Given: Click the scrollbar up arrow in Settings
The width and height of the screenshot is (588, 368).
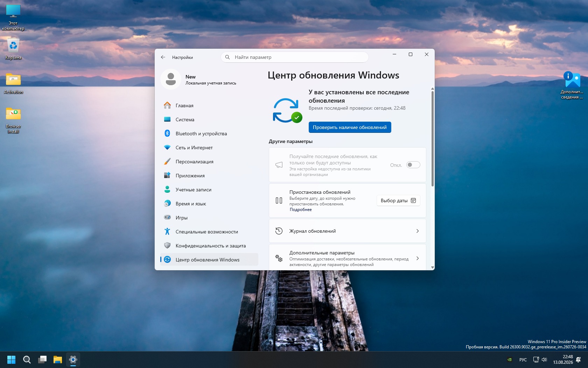Looking at the screenshot, I should 433,89.
